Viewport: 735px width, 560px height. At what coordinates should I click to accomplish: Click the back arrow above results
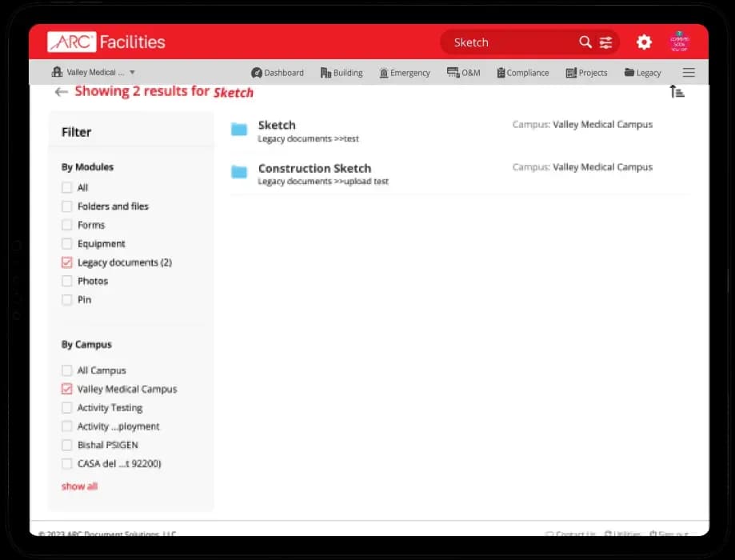[x=62, y=91]
